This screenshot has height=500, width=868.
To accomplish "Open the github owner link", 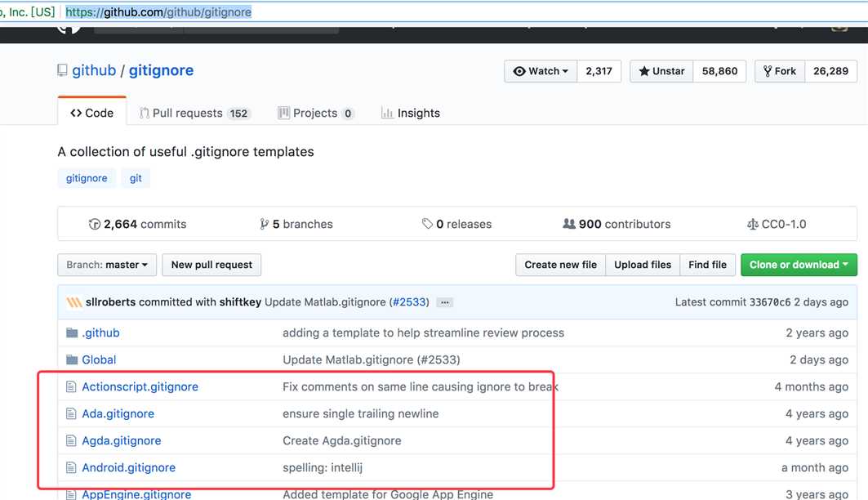I will tap(94, 70).
